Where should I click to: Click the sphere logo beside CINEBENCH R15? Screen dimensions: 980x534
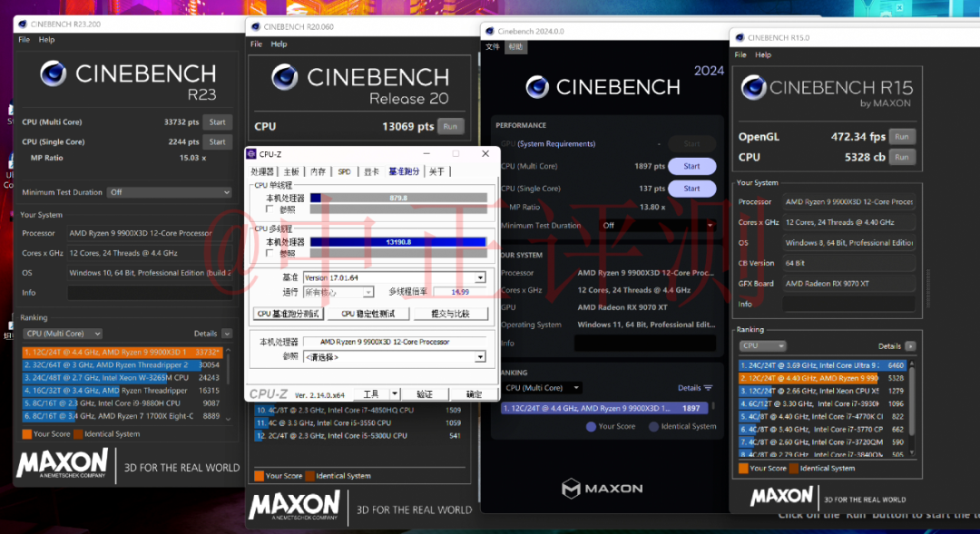click(x=754, y=88)
